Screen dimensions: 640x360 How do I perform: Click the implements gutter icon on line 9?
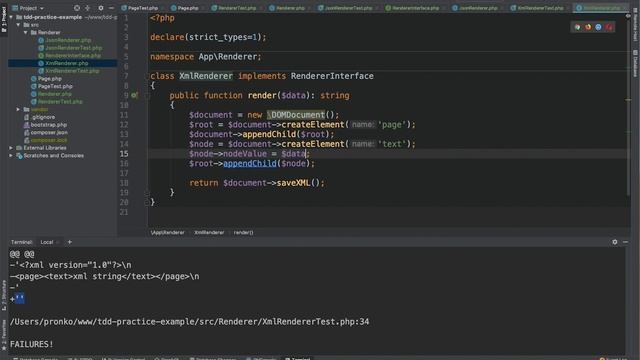134,96
